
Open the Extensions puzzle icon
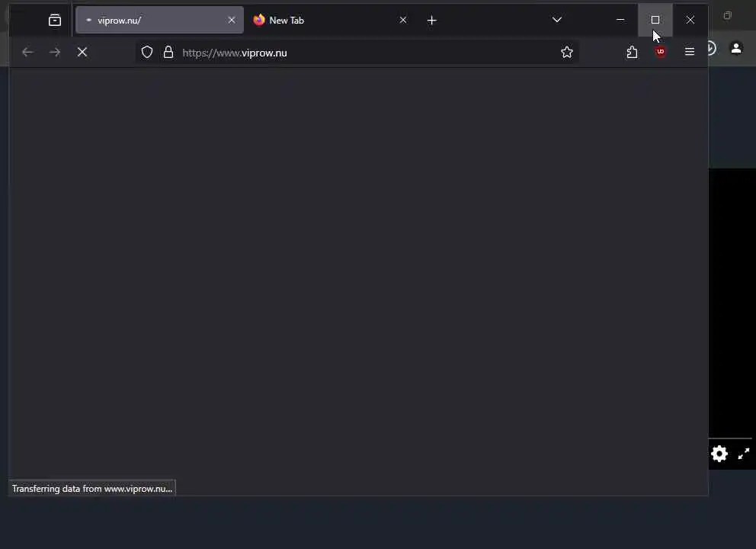(x=632, y=52)
